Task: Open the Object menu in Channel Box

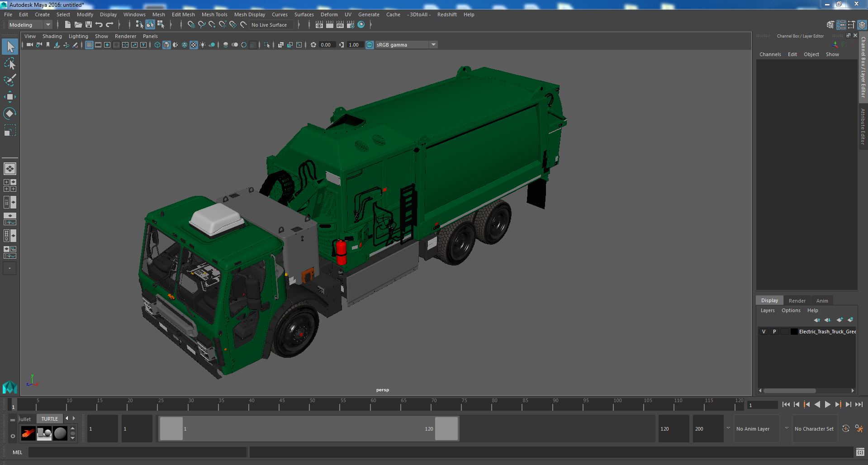Action: pos(811,54)
